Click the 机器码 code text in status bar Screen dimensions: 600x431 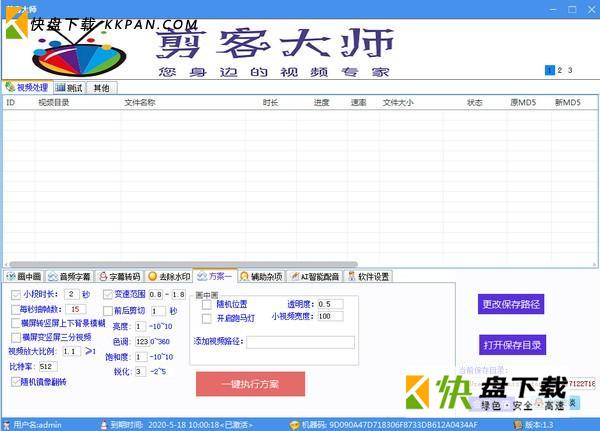[390, 424]
